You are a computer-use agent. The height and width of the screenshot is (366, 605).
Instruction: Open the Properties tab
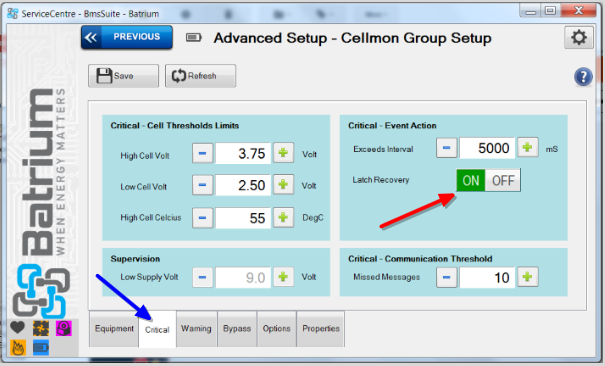point(321,329)
